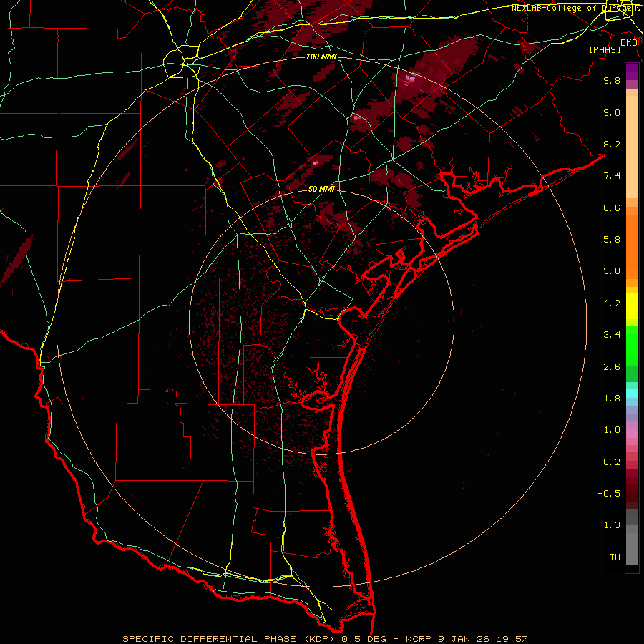Image resolution: width=644 pixels, height=644 pixels.
Task: Click the 8.2 value on color scale
Action: pos(612,144)
